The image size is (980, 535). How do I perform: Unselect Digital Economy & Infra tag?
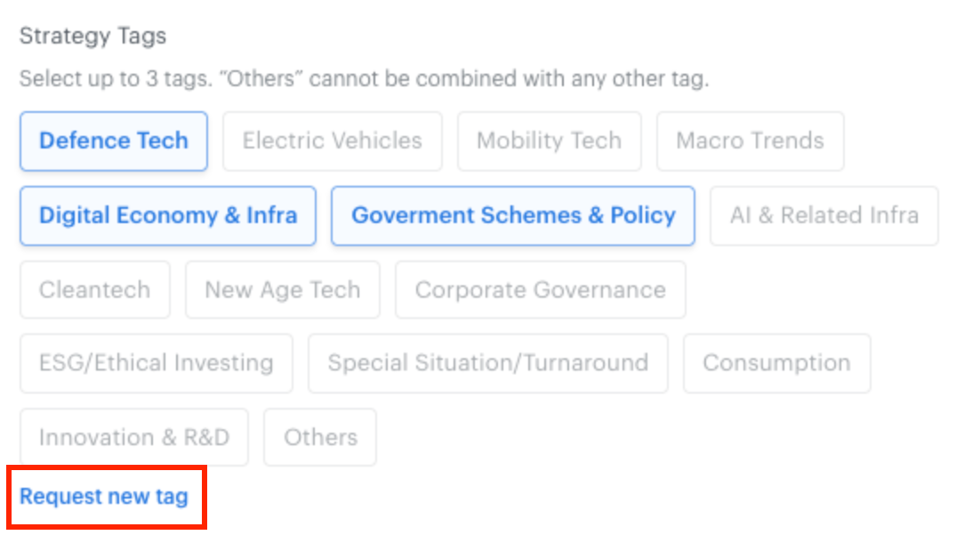[x=168, y=216]
